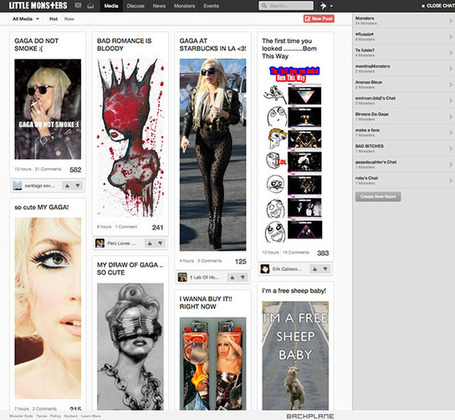
Task: Open the Birosca Da Gaga chat room
Action: point(404,117)
